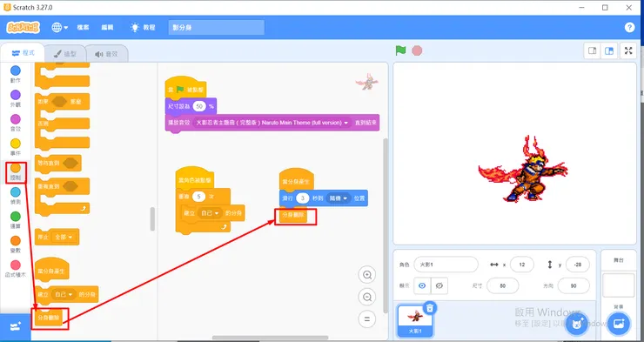Open the sound name dropdown in play sound block
Viewport: 644px width, 342px height.
[272, 123]
